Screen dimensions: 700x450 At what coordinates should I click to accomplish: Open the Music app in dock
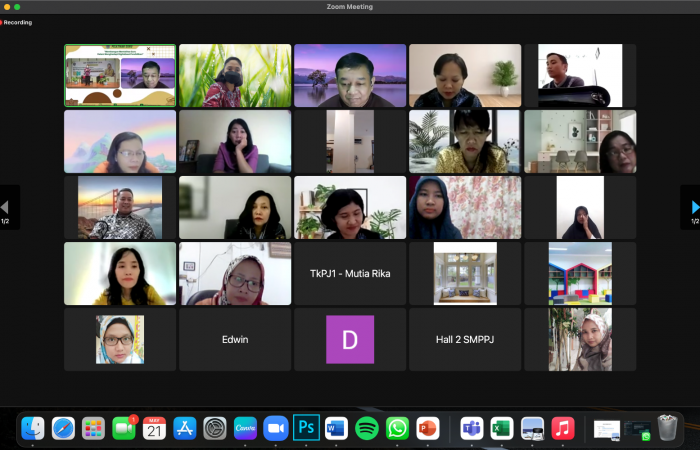pyautogui.click(x=563, y=429)
